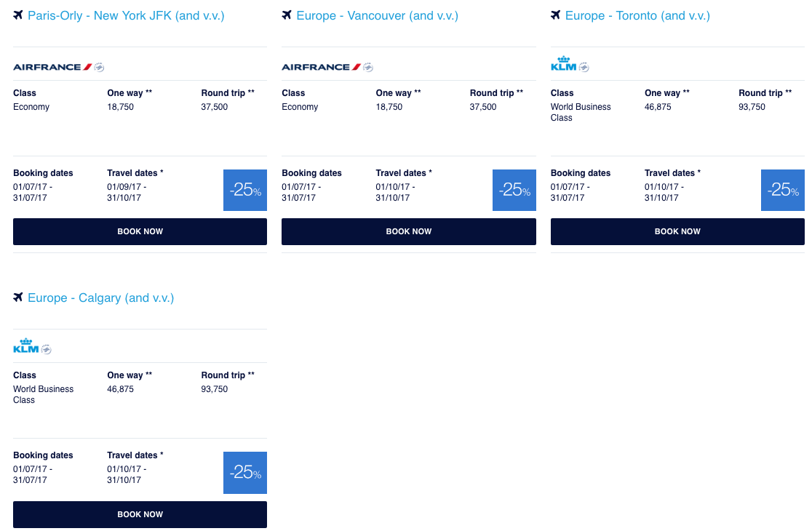This screenshot has height=531, width=812.
Task: Click the airplane icon beside Europe - Toronto
Action: tap(556, 15)
